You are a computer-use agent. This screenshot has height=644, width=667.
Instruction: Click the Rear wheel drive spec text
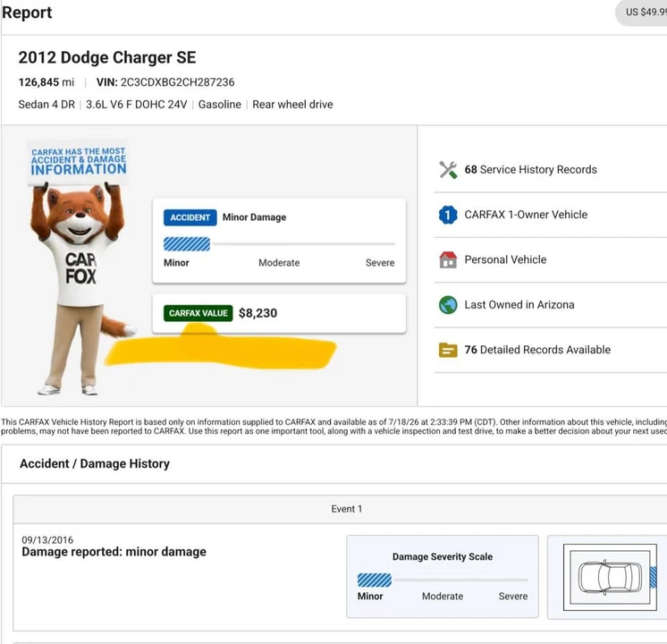(292, 105)
